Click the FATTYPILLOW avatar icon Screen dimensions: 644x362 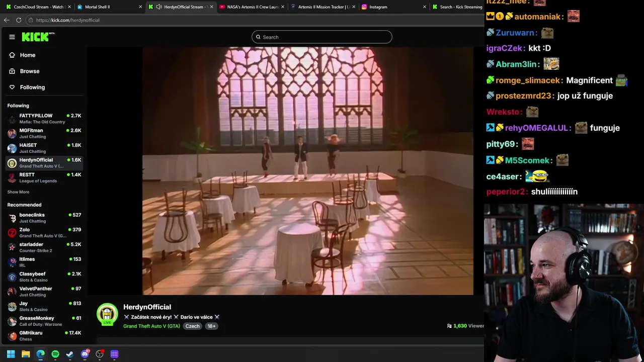coord(12,119)
